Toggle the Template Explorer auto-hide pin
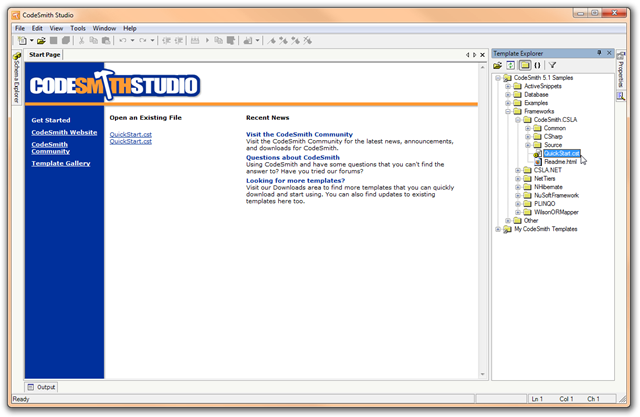This screenshot has width=640, height=417. coord(599,53)
